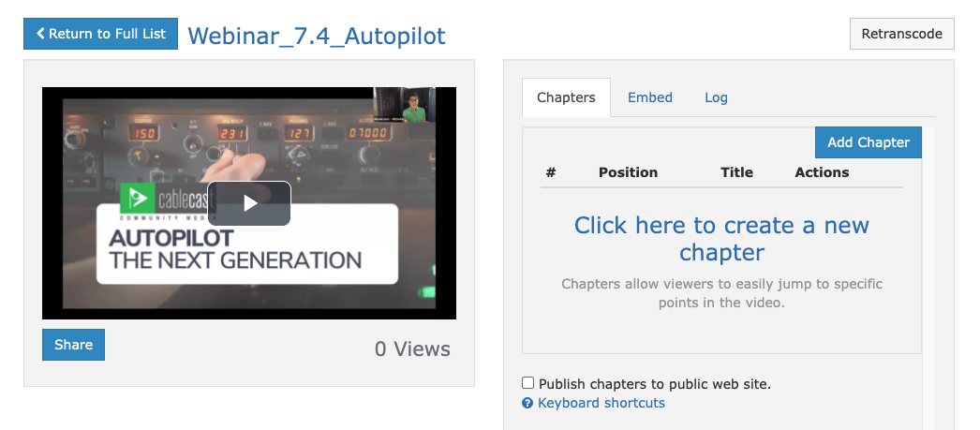Click the 'Autopilot The Next Generation' title card

pos(234,249)
